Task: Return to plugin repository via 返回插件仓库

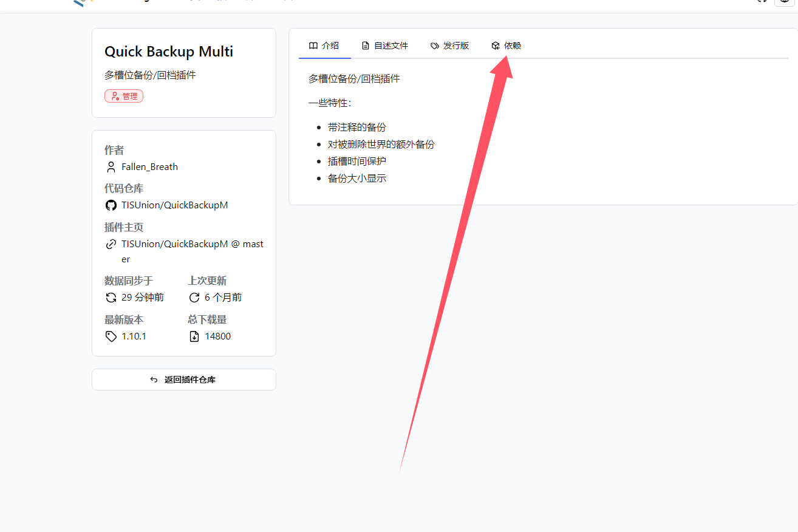Action: [x=184, y=380]
